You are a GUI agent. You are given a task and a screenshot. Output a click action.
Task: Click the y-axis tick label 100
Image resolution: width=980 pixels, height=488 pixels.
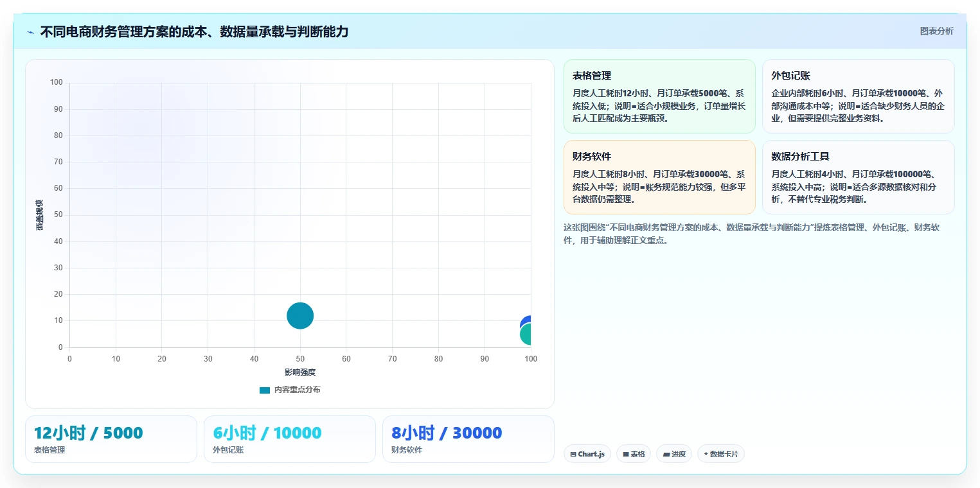click(x=57, y=82)
